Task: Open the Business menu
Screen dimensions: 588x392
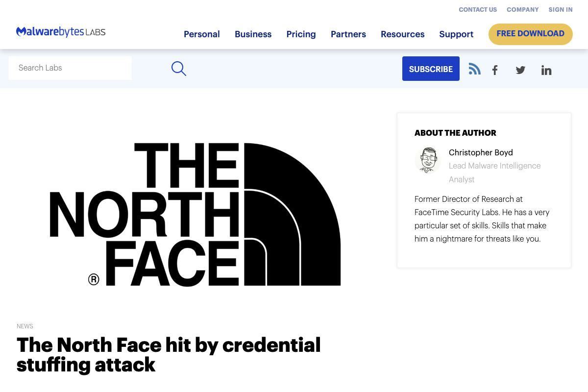Action: coord(253,34)
